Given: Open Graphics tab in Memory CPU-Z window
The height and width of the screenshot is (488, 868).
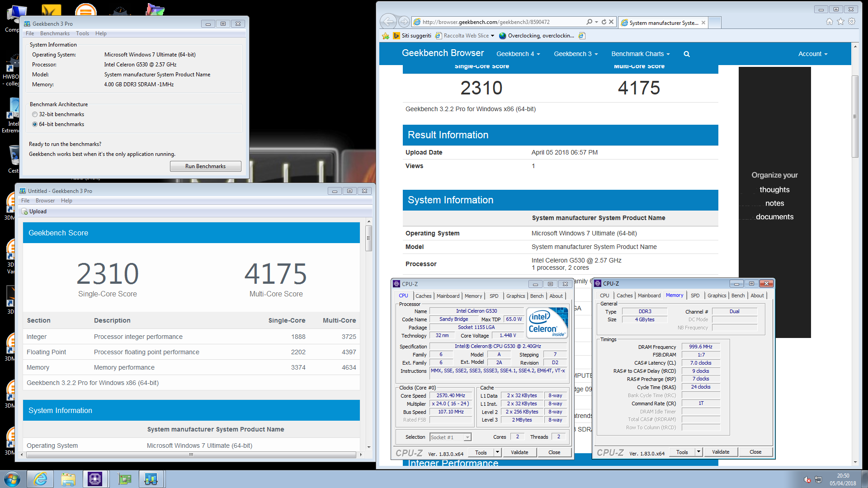Looking at the screenshot, I should (x=717, y=296).
